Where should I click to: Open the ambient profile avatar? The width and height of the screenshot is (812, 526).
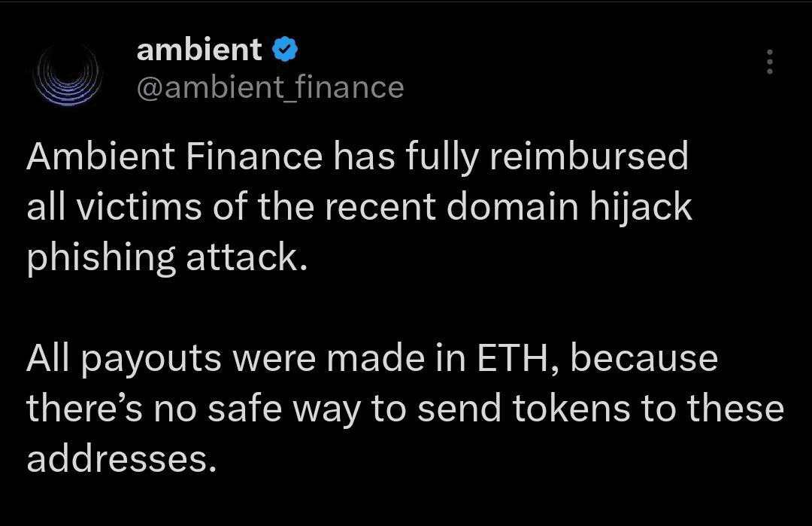pyautogui.click(x=68, y=75)
